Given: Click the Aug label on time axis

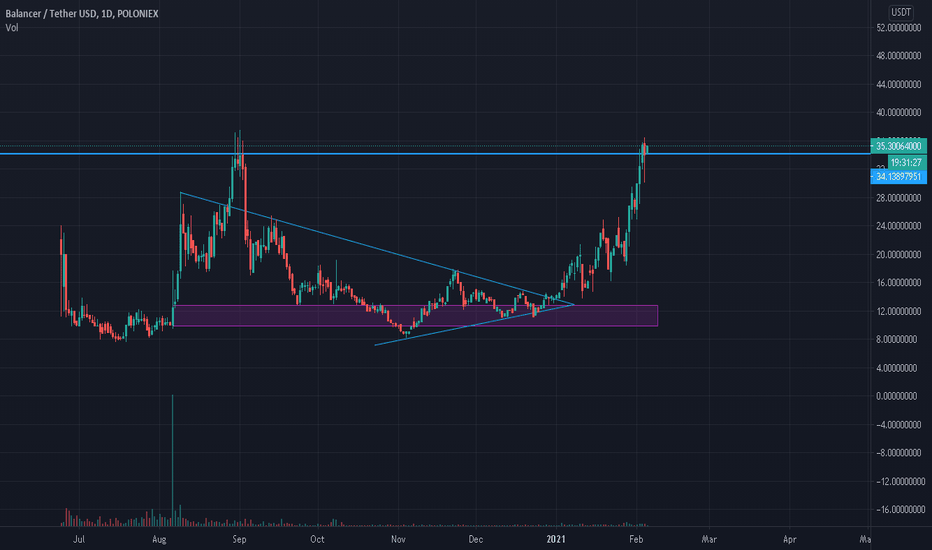Looking at the screenshot, I should [x=159, y=539].
